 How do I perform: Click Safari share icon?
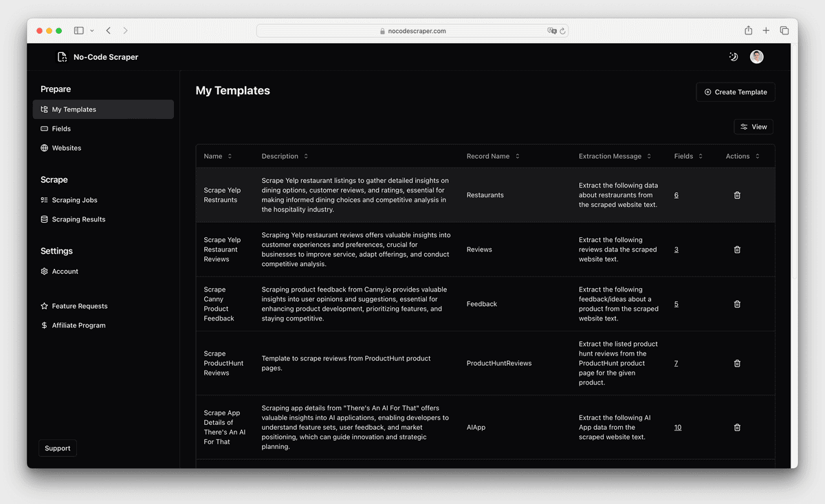748,31
